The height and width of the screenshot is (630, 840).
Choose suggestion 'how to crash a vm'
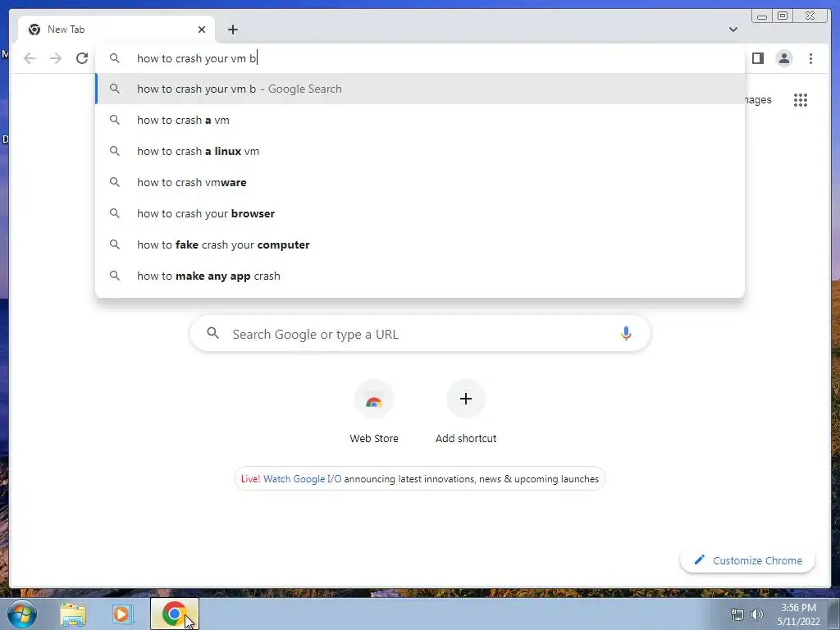tap(420, 120)
